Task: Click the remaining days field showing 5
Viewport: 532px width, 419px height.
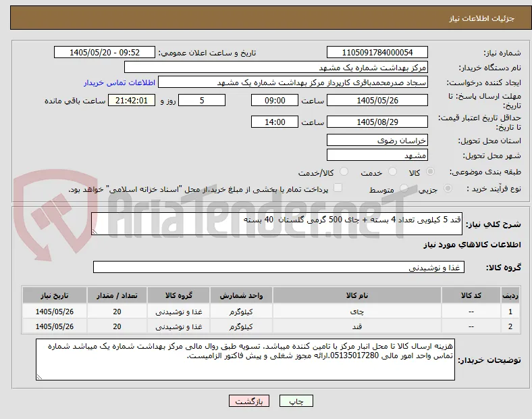Action: (202, 101)
